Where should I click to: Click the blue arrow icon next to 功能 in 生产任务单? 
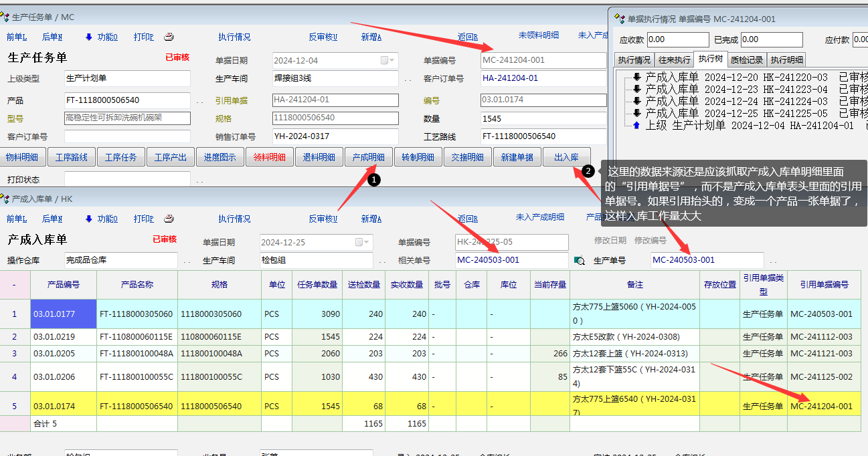coord(89,37)
